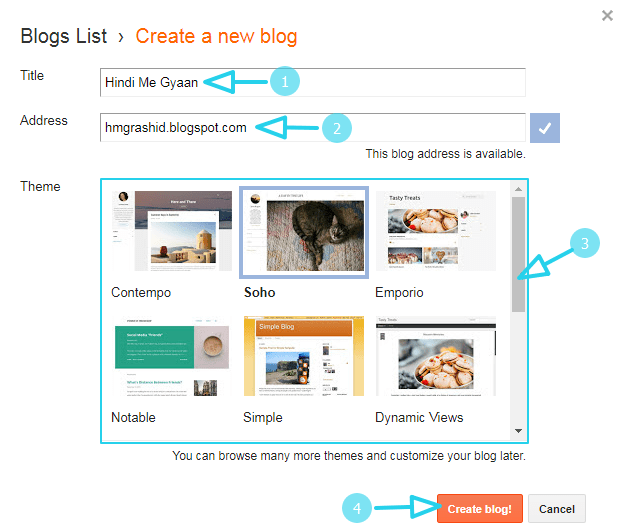Click the theme list scroll down arrow

[518, 431]
